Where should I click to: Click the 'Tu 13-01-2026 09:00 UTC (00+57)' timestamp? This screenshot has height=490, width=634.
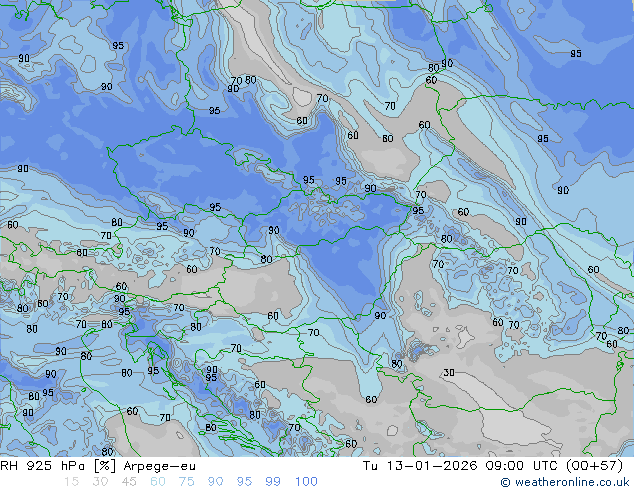click(493, 466)
